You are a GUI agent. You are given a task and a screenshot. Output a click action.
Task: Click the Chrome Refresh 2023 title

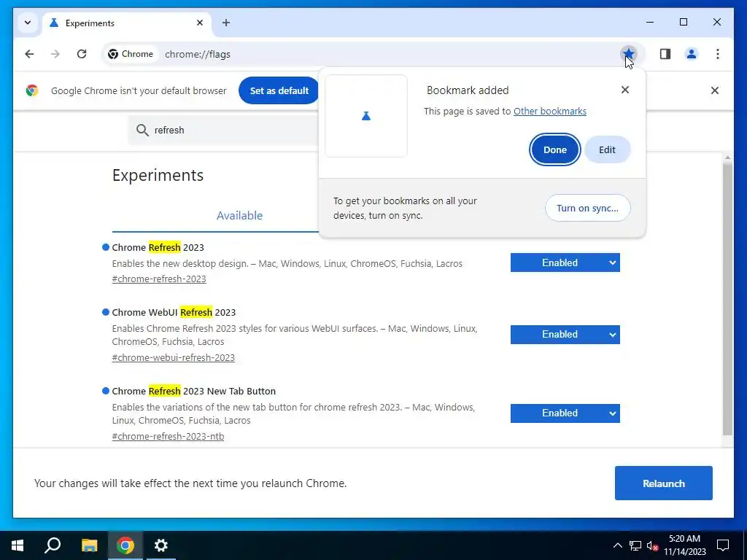(x=158, y=248)
